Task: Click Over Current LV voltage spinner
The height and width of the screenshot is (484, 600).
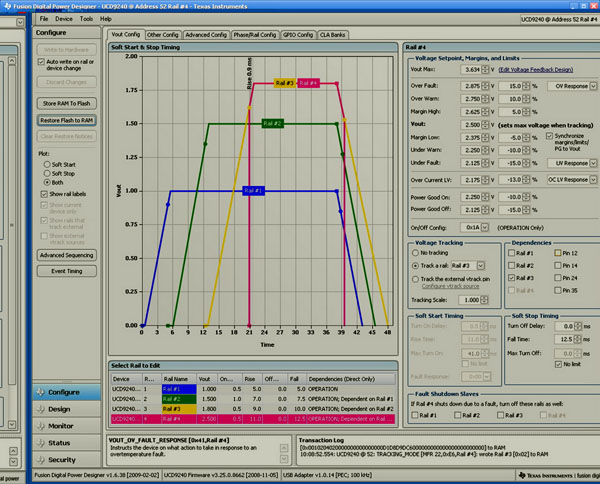Action: 485,180
